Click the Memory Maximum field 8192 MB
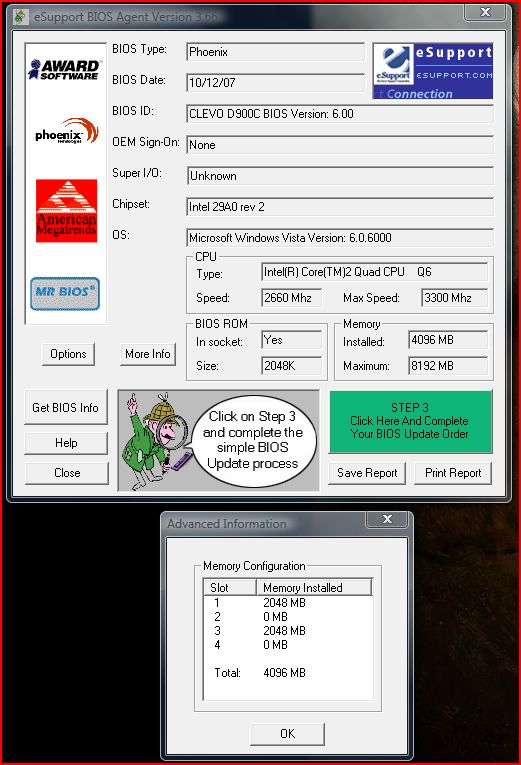The image size is (521, 765). tap(448, 365)
